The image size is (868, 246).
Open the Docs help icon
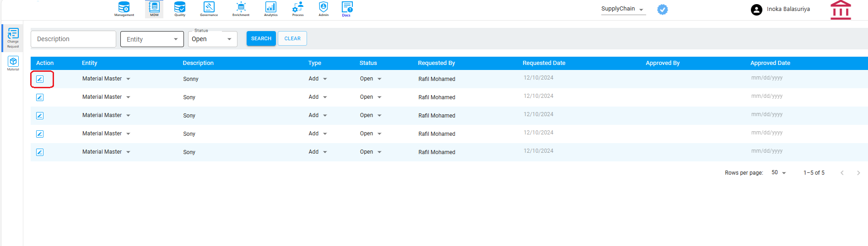click(x=347, y=9)
